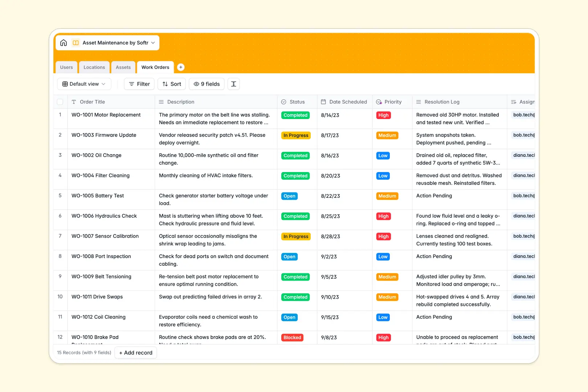Click the lines icon on Resolution Log header

418,102
